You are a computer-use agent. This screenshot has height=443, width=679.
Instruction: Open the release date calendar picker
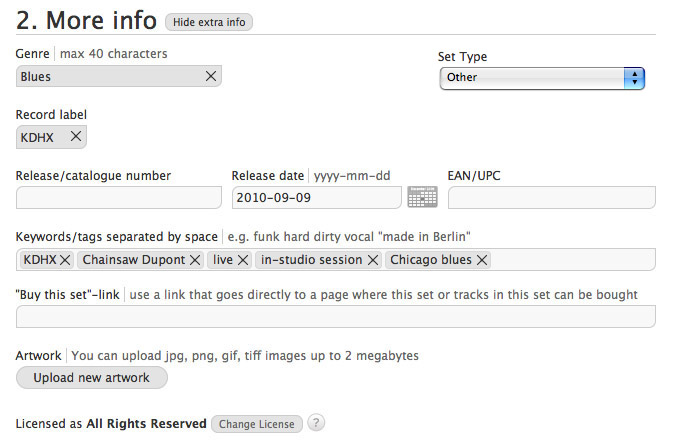click(423, 197)
